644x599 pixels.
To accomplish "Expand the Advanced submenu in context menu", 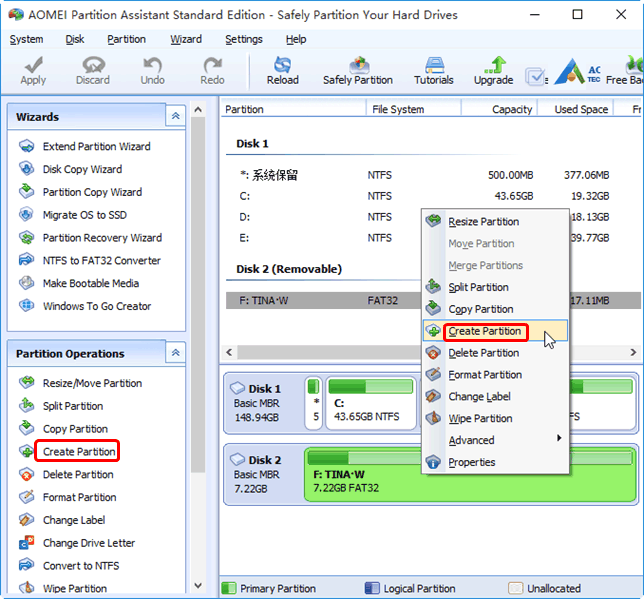I will pos(496,440).
